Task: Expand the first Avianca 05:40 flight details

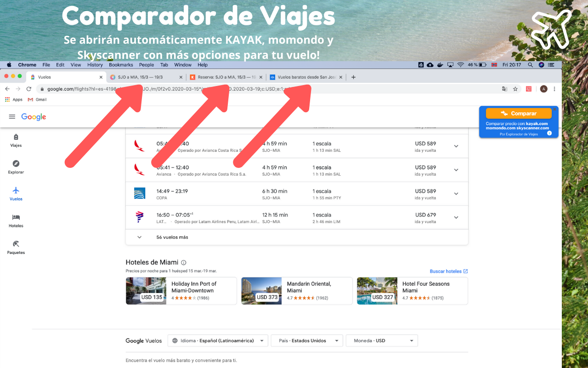Action: 456,146
